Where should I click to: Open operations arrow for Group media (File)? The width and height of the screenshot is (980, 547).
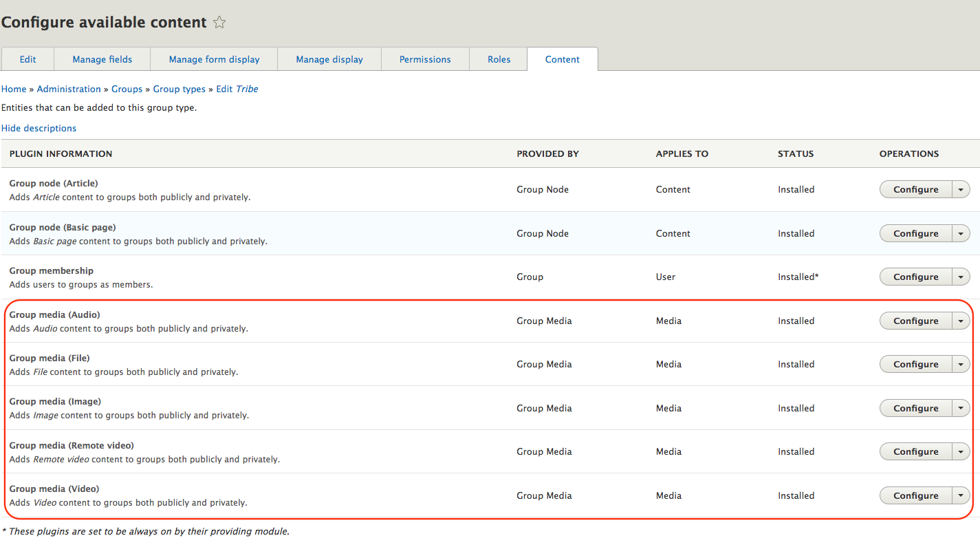961,364
